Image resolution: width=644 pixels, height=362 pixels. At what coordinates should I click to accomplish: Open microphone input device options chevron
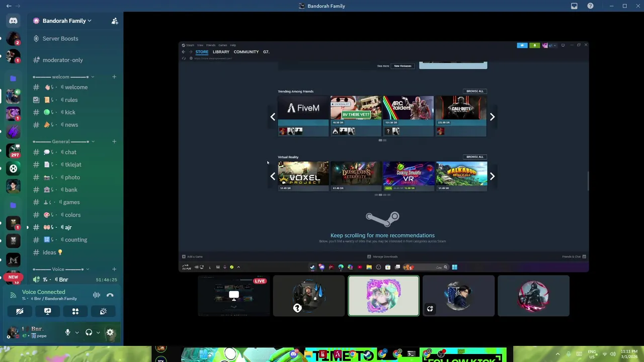77,332
